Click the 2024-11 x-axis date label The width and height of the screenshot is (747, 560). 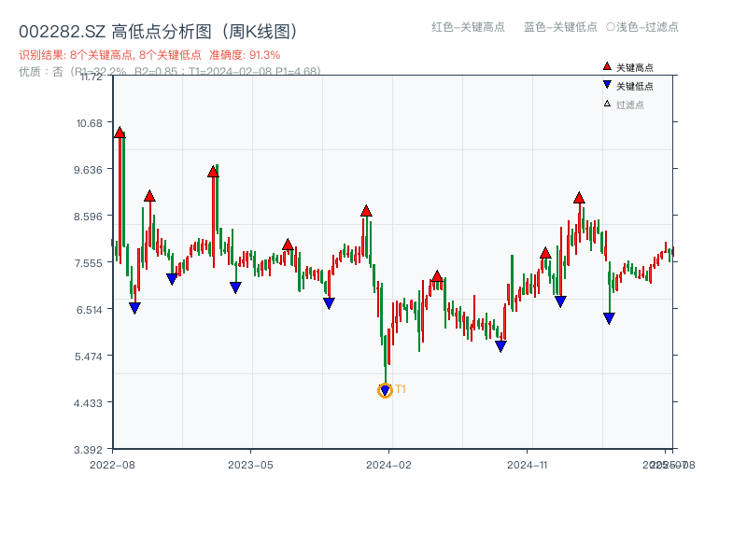(528, 464)
